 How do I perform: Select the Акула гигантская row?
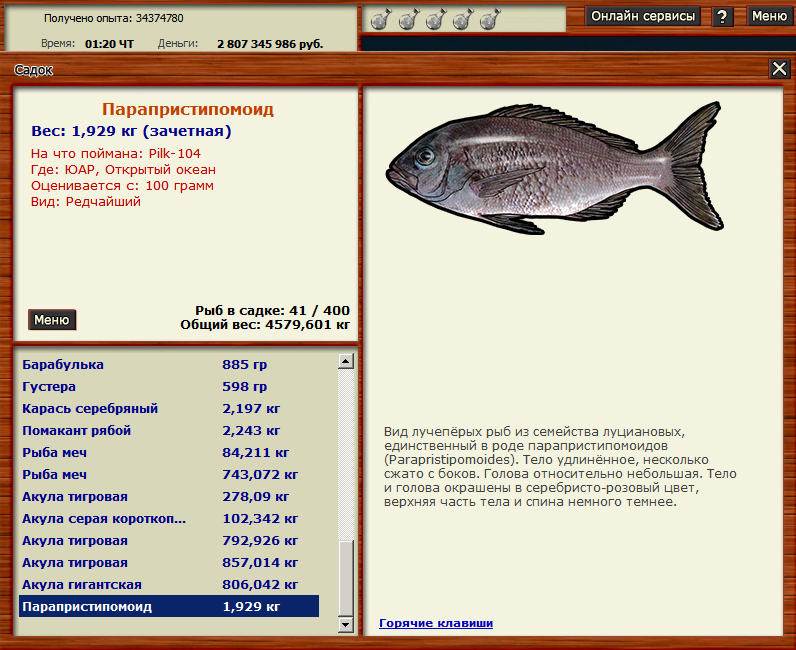tap(169, 584)
